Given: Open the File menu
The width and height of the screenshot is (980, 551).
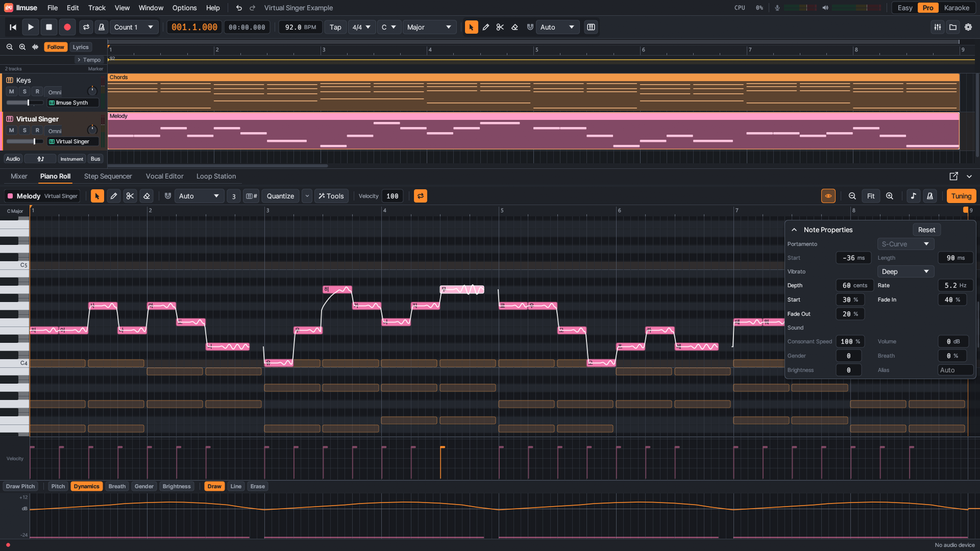Looking at the screenshot, I should (53, 8).
